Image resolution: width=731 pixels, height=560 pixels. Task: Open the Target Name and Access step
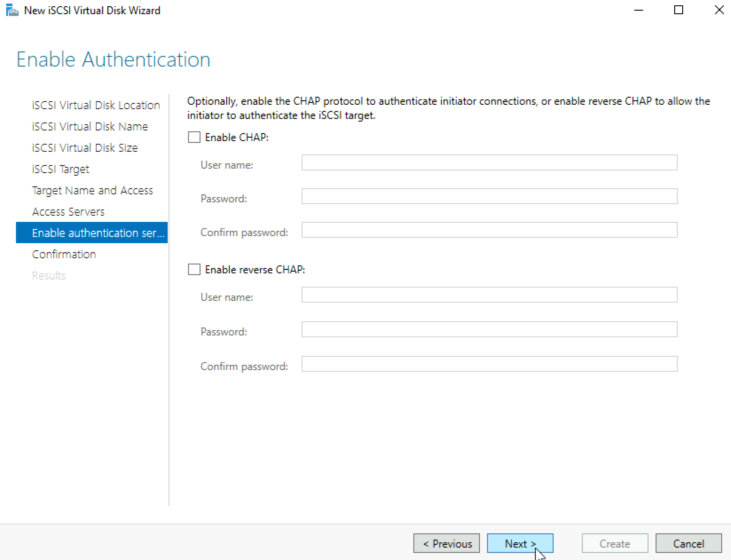point(92,190)
